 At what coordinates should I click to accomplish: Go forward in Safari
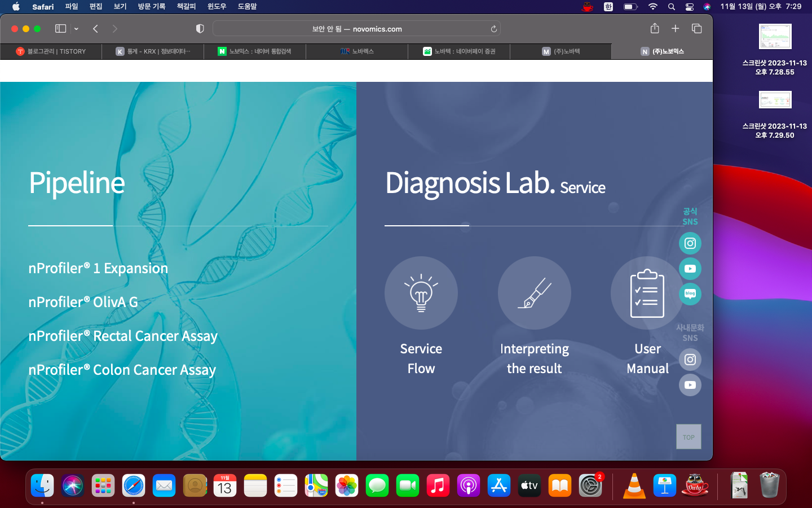tap(115, 29)
